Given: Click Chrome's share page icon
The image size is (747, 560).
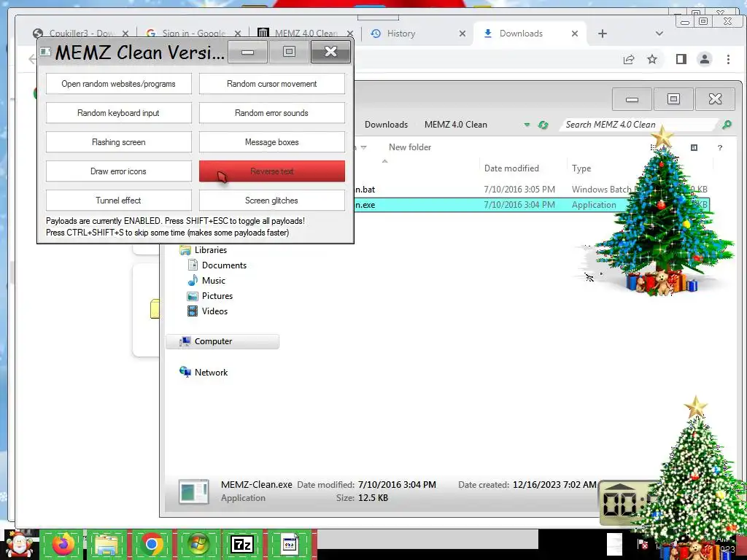Looking at the screenshot, I should [x=629, y=59].
